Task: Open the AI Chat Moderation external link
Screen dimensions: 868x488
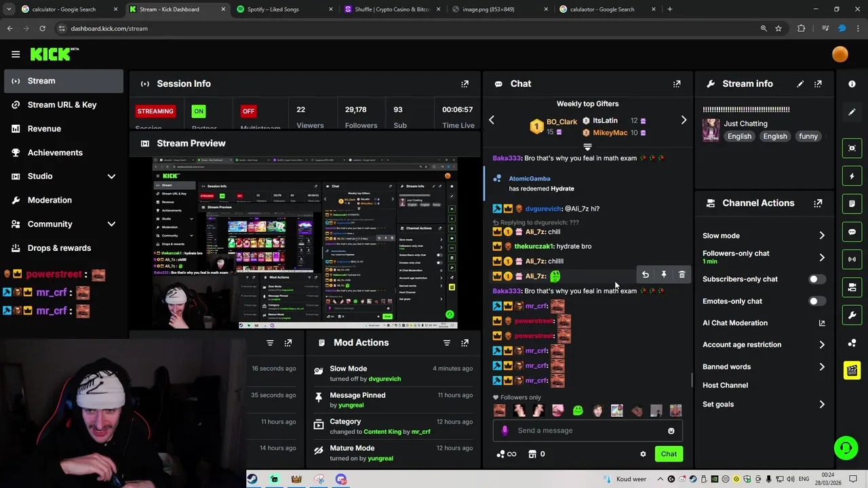Action: click(822, 323)
